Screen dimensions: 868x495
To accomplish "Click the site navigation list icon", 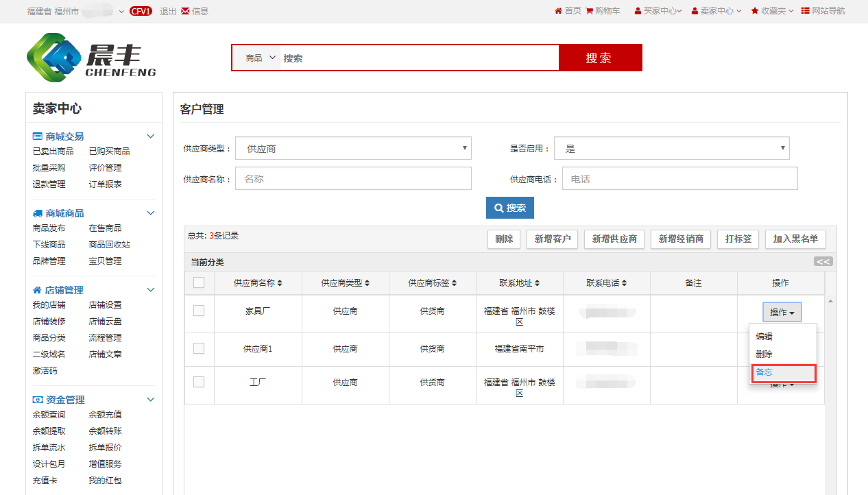I will click(805, 11).
